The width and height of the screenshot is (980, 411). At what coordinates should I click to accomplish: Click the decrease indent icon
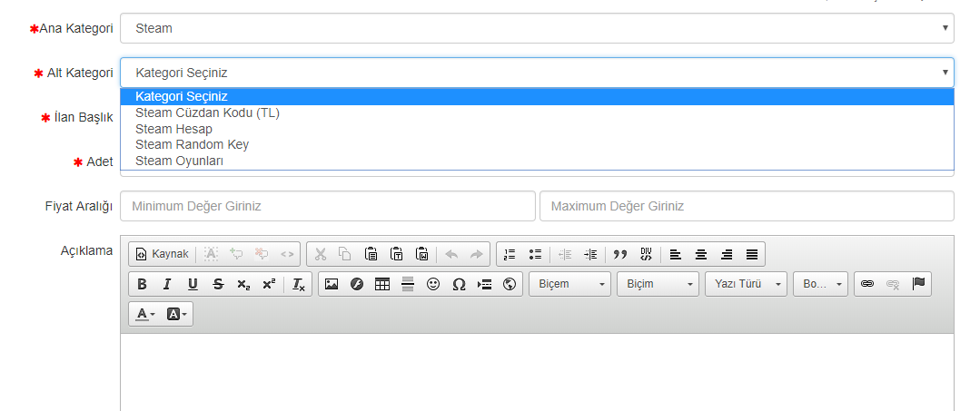click(x=565, y=254)
